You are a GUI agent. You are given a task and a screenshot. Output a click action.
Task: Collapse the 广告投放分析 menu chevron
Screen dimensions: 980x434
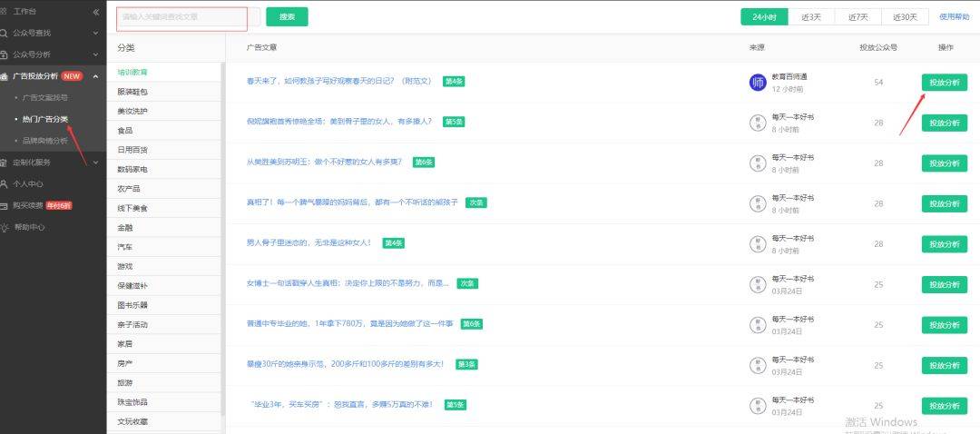[x=95, y=76]
